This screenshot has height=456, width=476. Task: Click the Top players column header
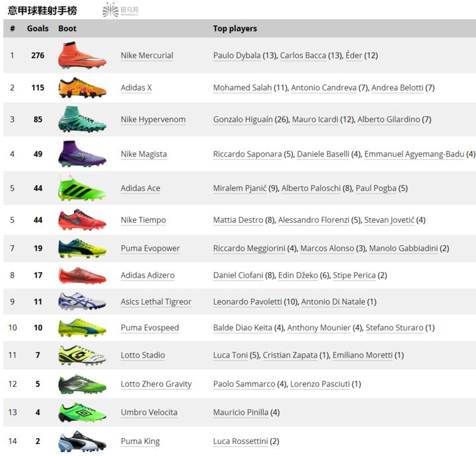235,28
